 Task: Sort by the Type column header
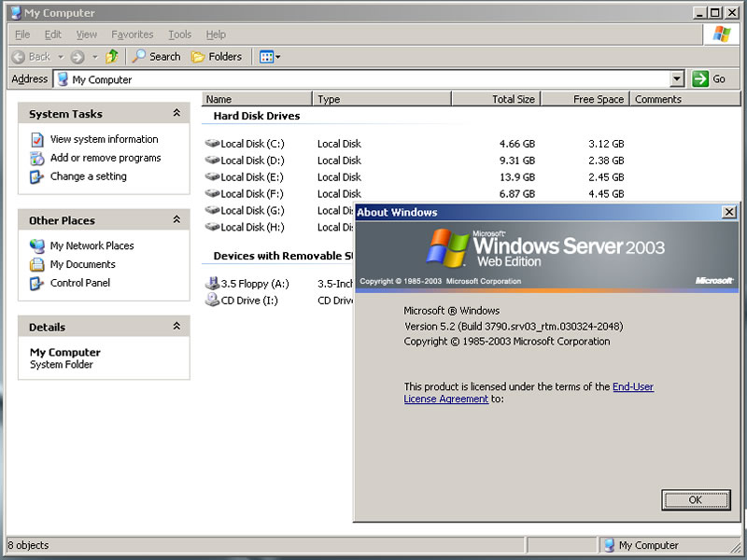382,99
